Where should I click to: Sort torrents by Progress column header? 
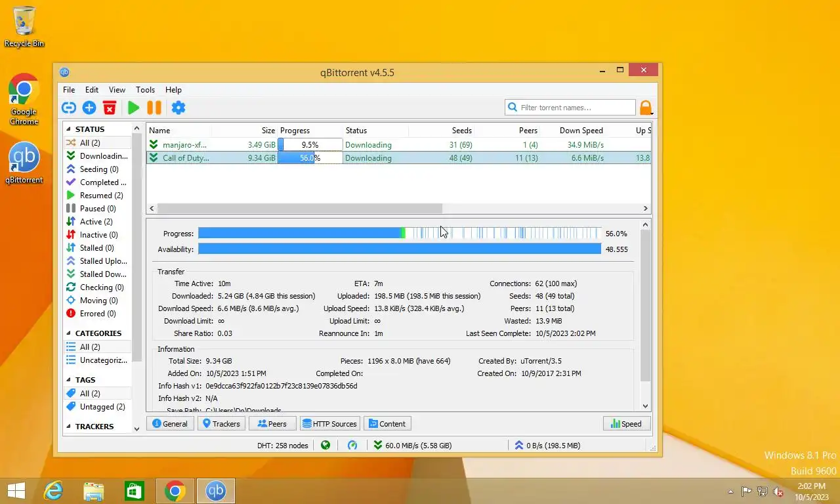pos(310,130)
